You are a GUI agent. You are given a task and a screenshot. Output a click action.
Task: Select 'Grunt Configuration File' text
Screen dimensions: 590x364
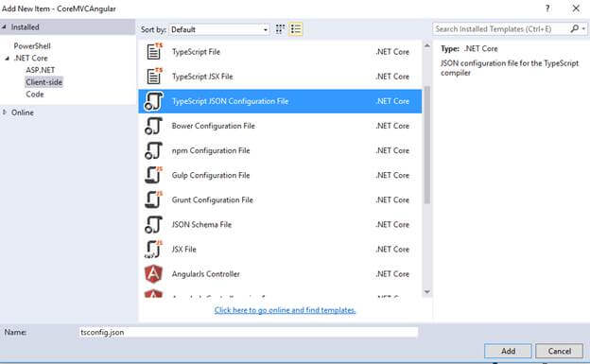click(213, 199)
